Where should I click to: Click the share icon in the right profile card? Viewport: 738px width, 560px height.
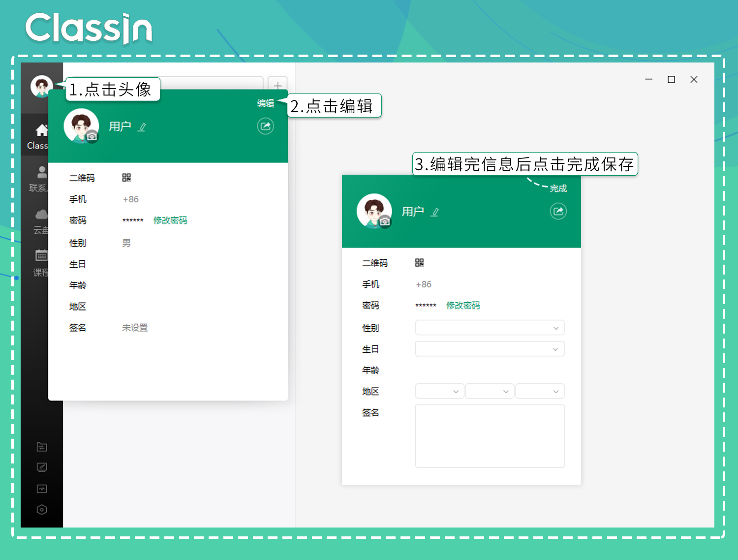coord(558,212)
